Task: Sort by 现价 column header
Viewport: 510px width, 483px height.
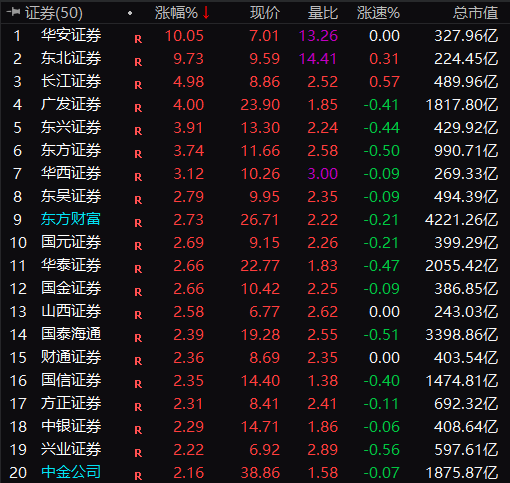Action: (265, 13)
